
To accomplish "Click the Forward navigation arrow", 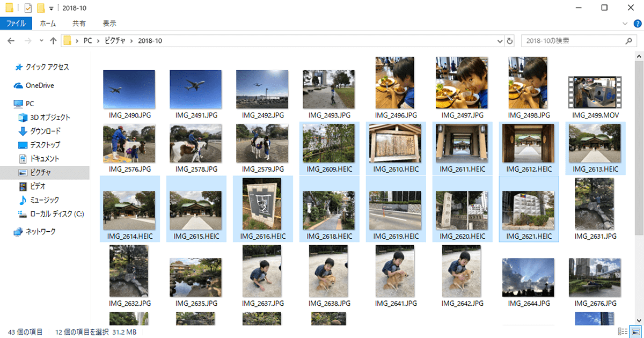I will pos(28,41).
